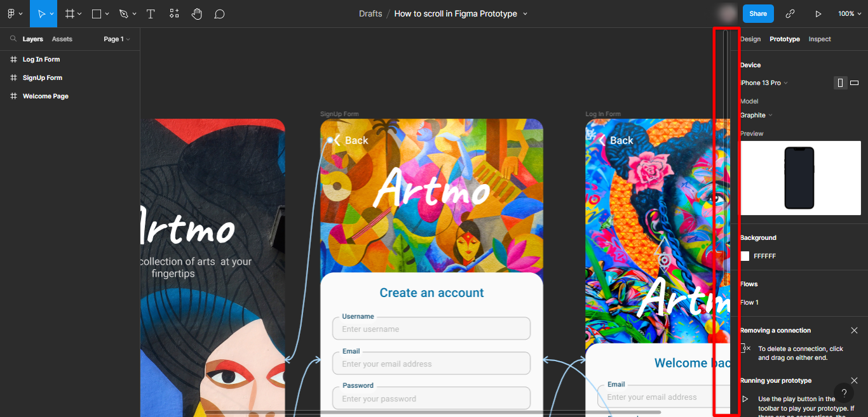Switch to the Prototype tab
This screenshot has width=868, height=417.
coord(784,39)
